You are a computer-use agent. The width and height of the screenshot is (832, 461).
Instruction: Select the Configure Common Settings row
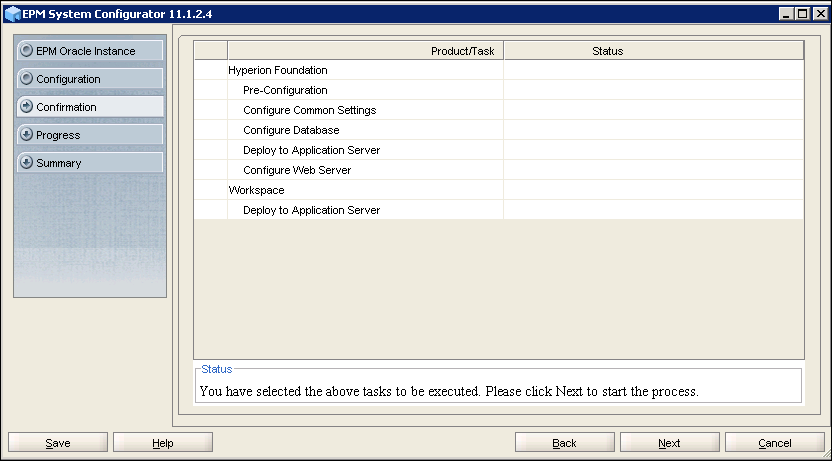pyautogui.click(x=499, y=110)
